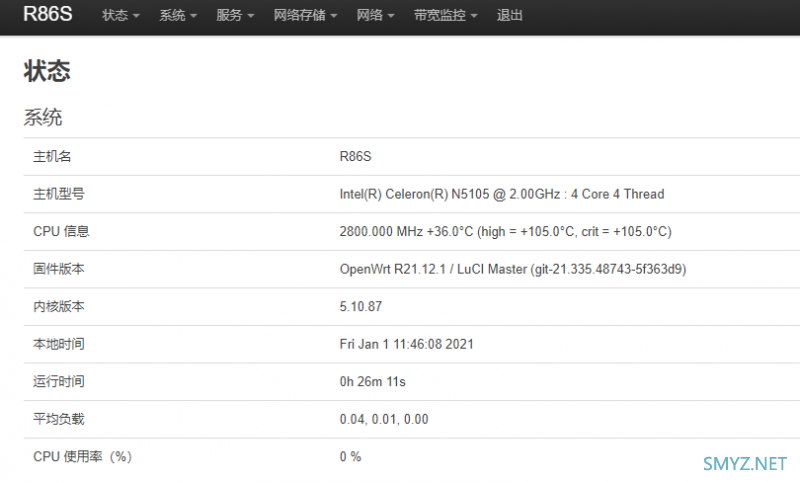The image size is (800, 483).
Task: Select the 主机名 row label
Action: pos(52,157)
